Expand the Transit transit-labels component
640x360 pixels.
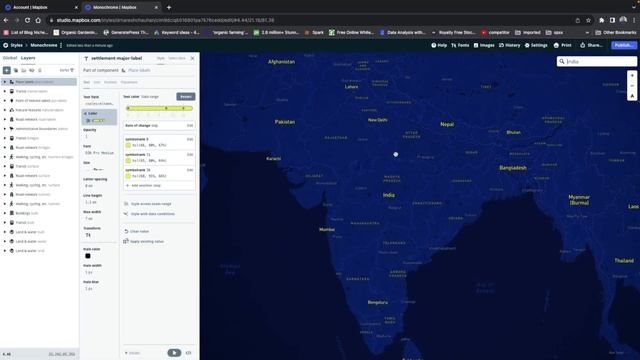[x=5, y=91]
